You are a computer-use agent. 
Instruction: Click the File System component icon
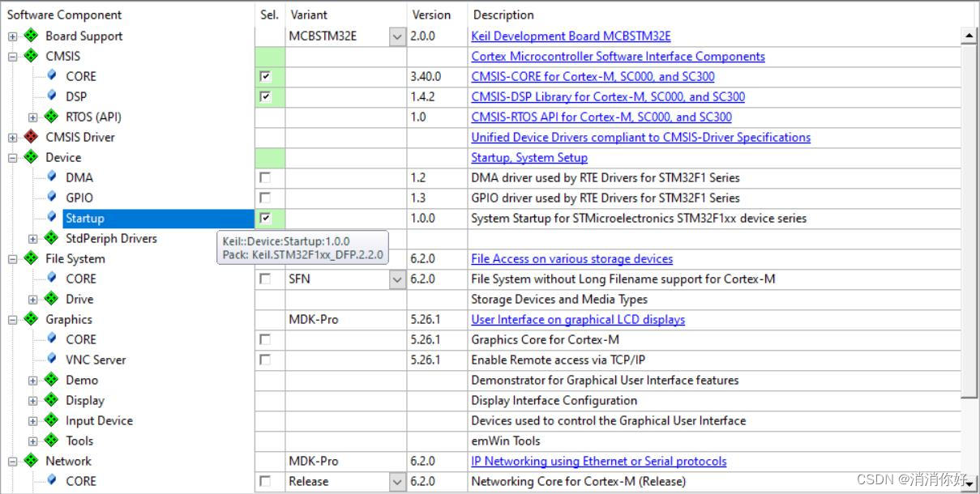(x=30, y=258)
